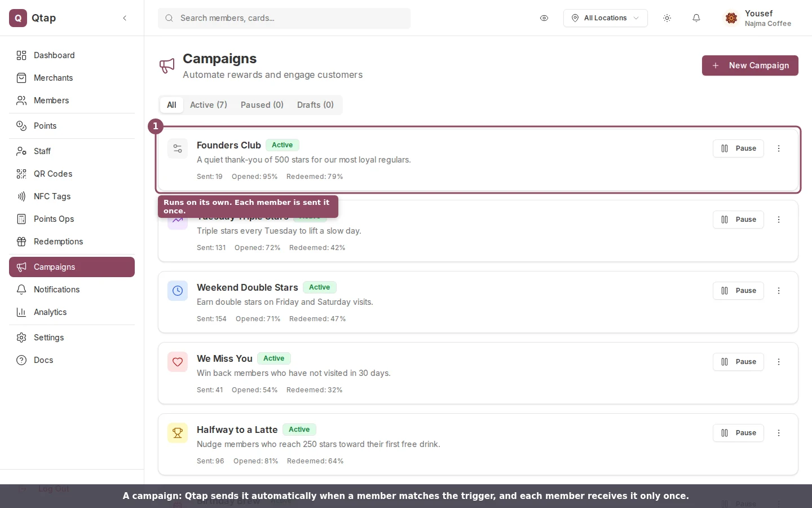Open the Points page

pyautogui.click(x=72, y=126)
